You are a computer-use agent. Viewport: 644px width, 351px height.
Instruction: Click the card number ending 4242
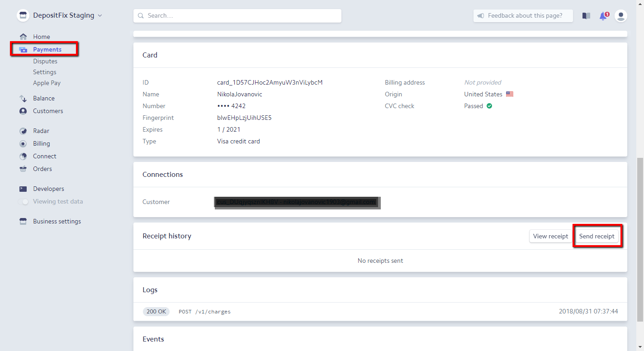tap(232, 106)
